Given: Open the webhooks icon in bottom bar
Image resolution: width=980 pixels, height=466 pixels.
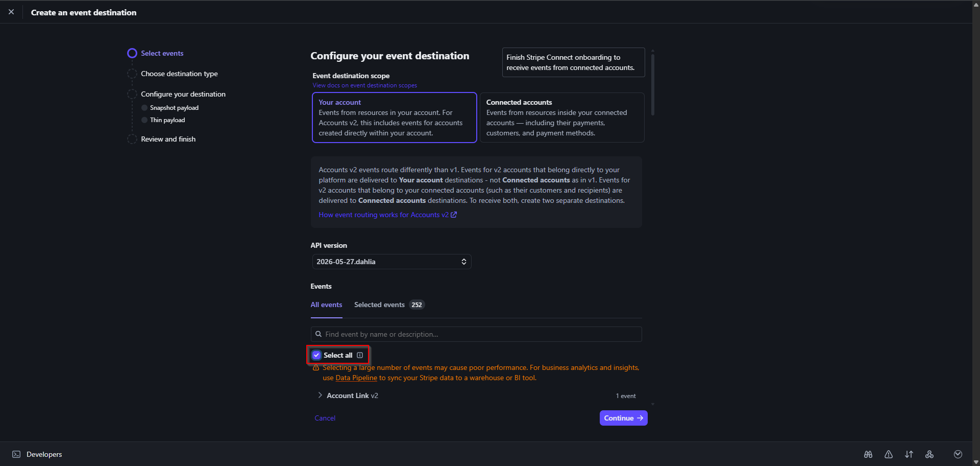Looking at the screenshot, I should pos(929,454).
